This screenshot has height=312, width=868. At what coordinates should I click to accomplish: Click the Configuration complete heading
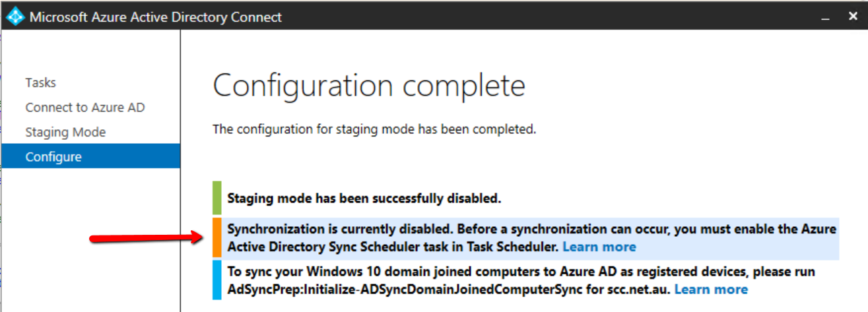tap(369, 86)
